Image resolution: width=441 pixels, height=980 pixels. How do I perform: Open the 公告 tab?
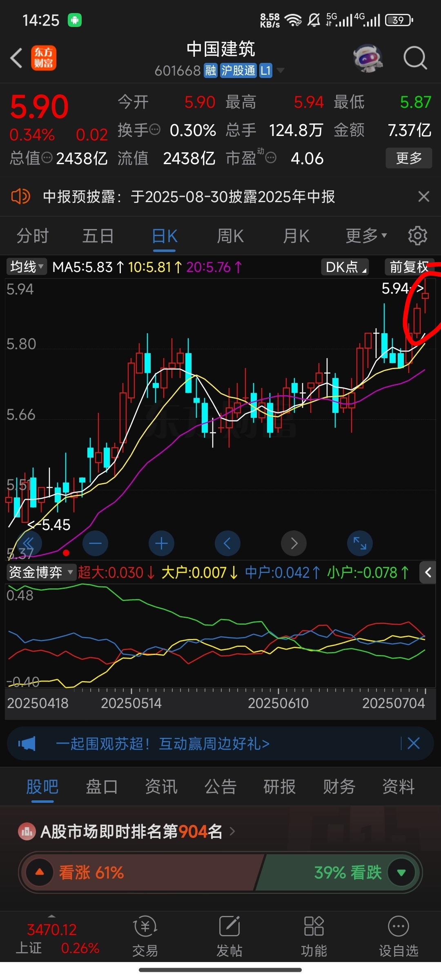pyautogui.click(x=220, y=786)
